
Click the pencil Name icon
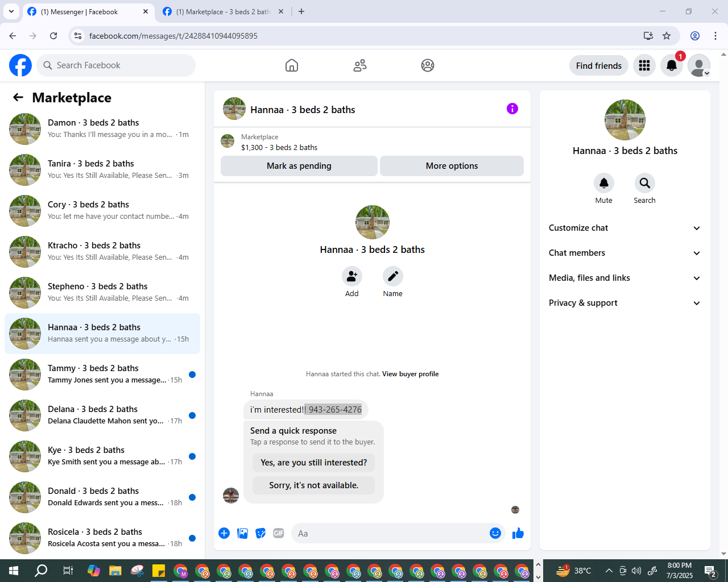tap(393, 276)
